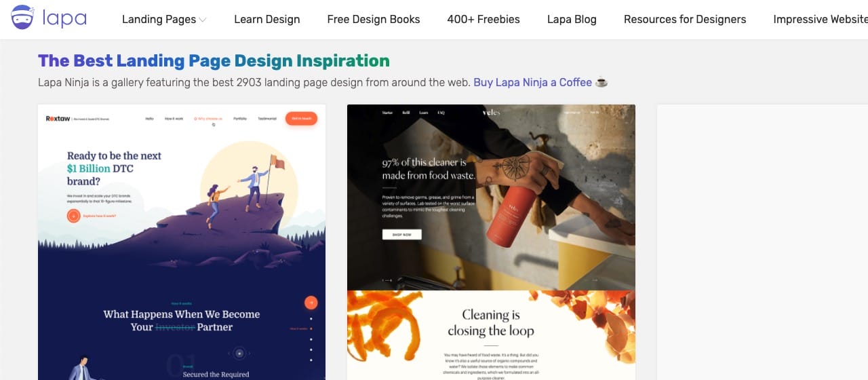Open the Veles cleaner landing page thumbnail
The height and width of the screenshot is (380, 868).
coord(491,242)
